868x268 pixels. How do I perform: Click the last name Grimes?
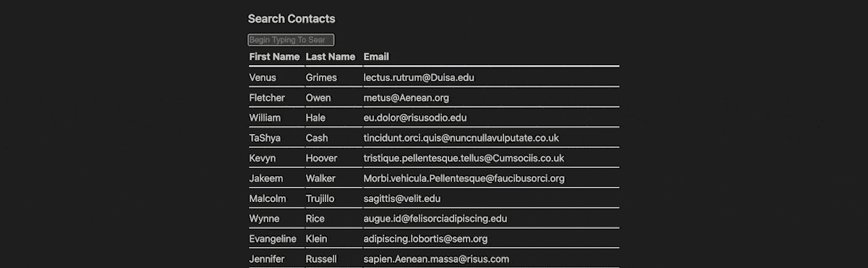pos(321,78)
